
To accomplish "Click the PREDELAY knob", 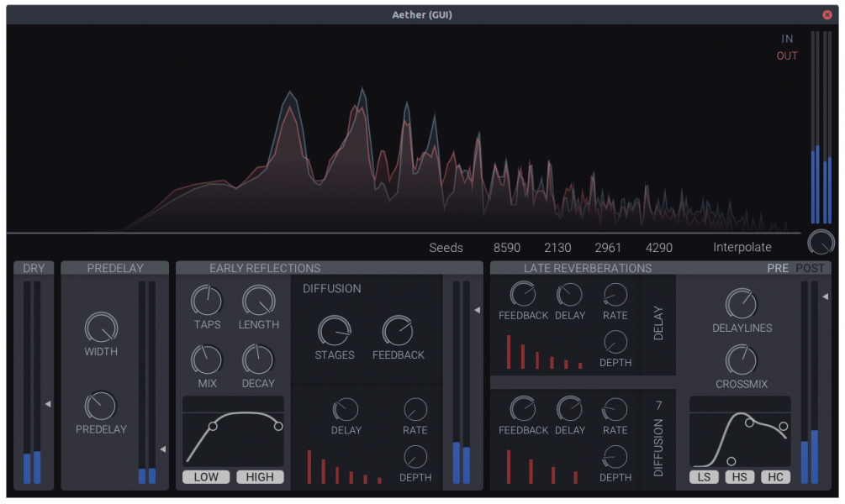I will 101,406.
